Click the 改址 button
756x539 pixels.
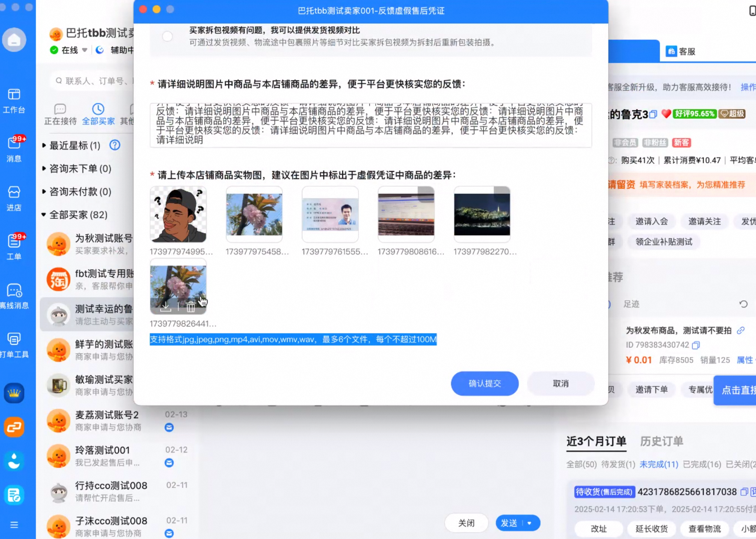[x=599, y=529]
